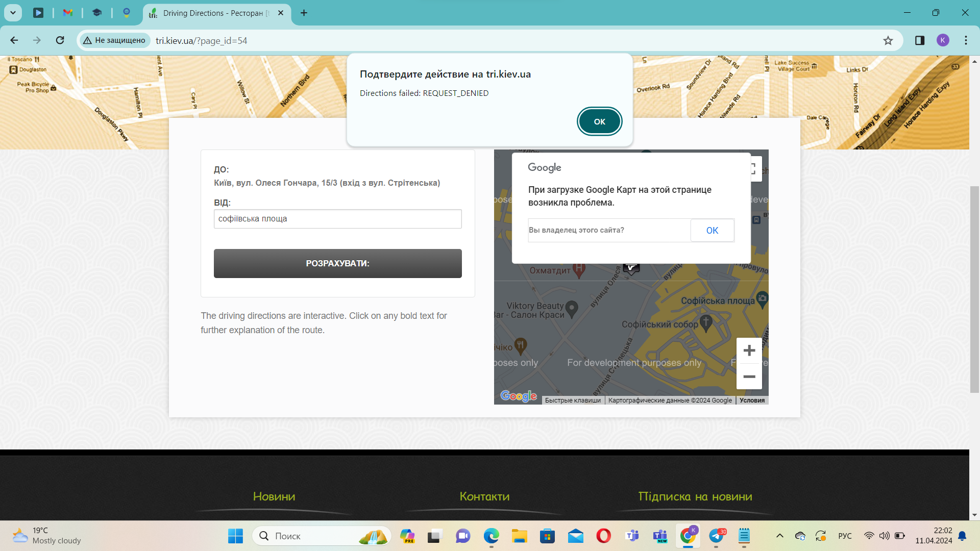Switch to the Gmail pinned tab
The height and width of the screenshot is (551, 980).
tap(67, 13)
